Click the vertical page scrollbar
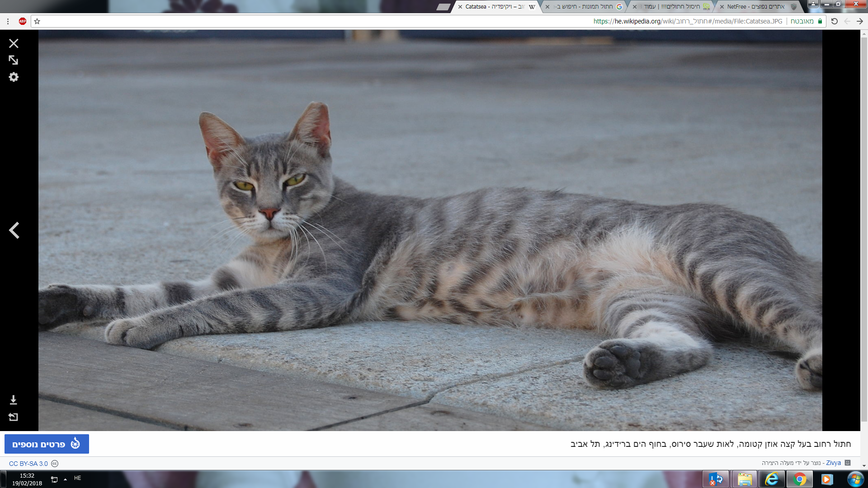The height and width of the screenshot is (488, 868). point(864,226)
